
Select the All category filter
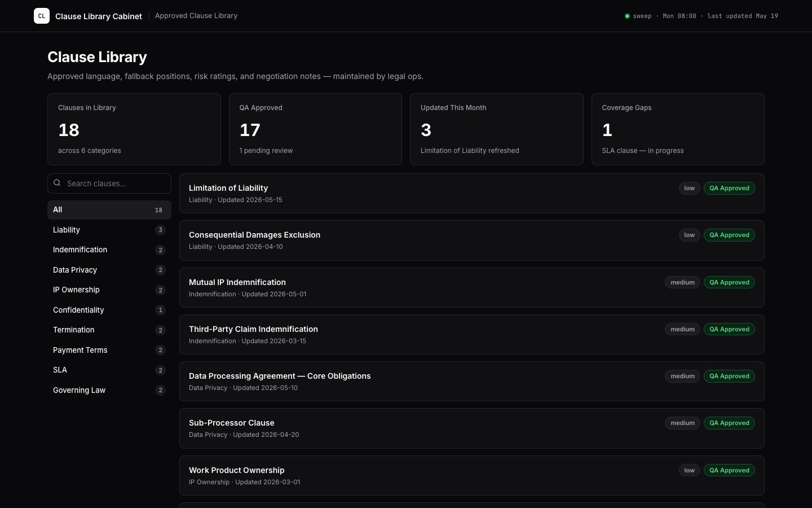point(109,210)
